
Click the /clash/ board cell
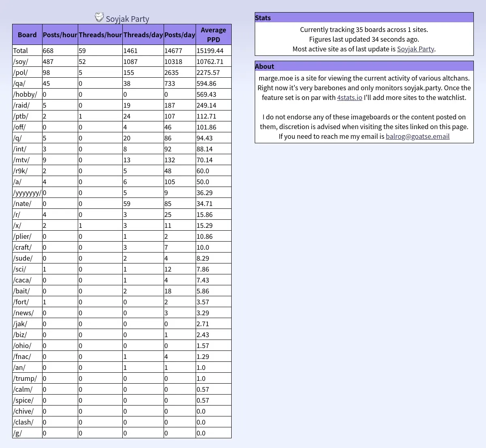coord(27,422)
